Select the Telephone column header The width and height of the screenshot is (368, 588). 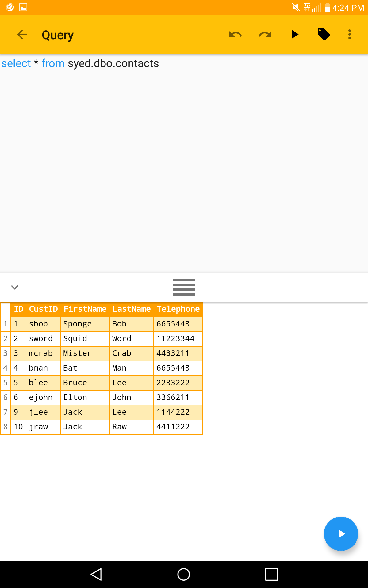178,309
